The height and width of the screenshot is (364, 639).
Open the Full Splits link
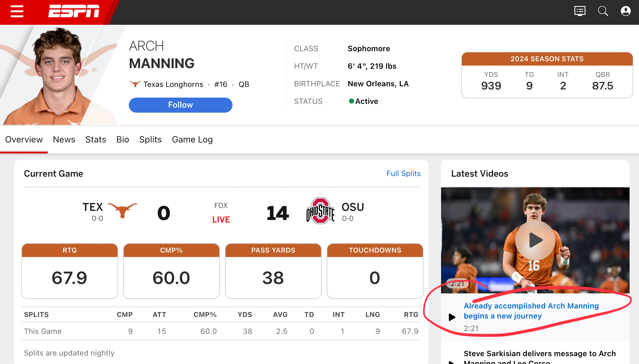403,174
